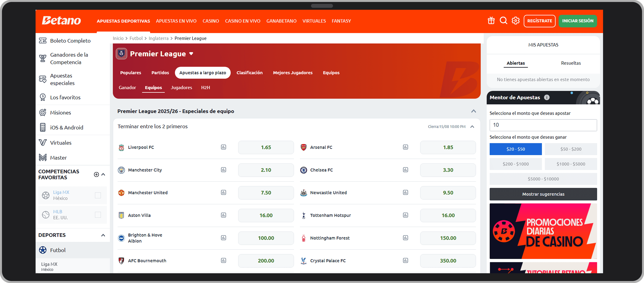The width and height of the screenshot is (644, 283).
Task: Open stats icon for Newcastle United
Action: tap(406, 192)
